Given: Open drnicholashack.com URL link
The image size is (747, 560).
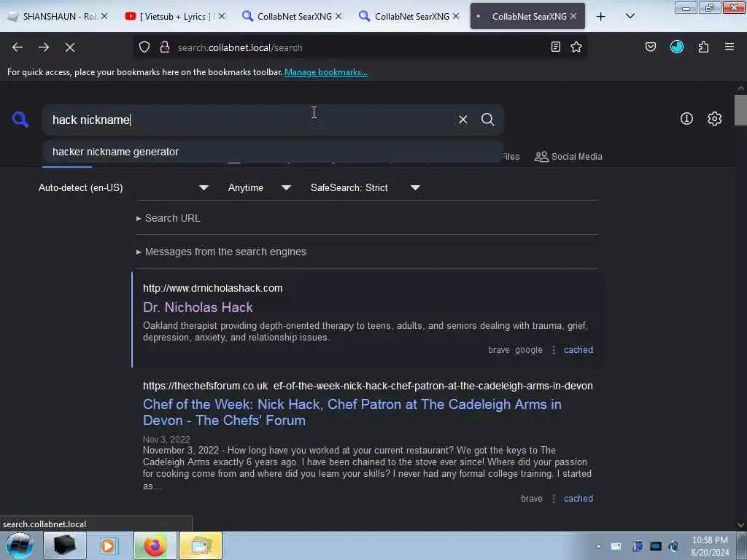Looking at the screenshot, I should (212, 288).
